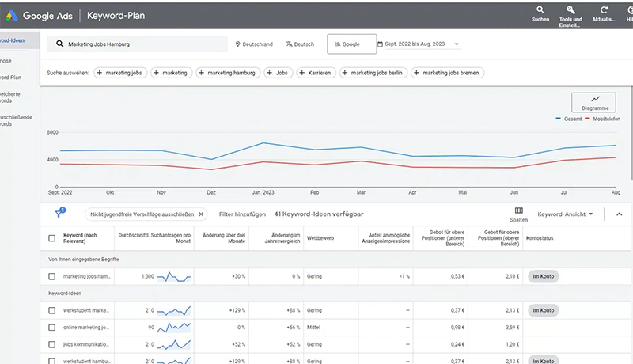Open the Suchen search tool

[540, 13]
